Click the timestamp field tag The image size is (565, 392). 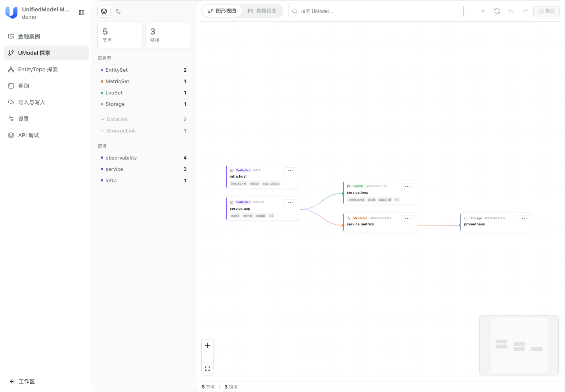pos(356,200)
